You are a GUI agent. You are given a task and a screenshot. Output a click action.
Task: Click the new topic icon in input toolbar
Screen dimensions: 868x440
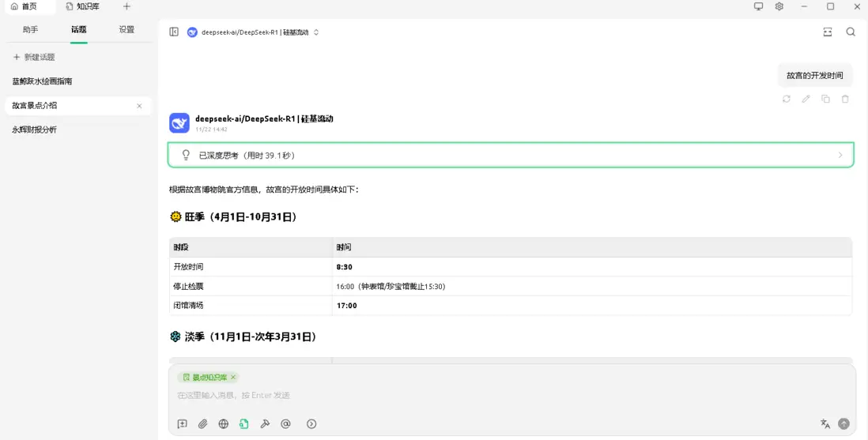coord(182,424)
